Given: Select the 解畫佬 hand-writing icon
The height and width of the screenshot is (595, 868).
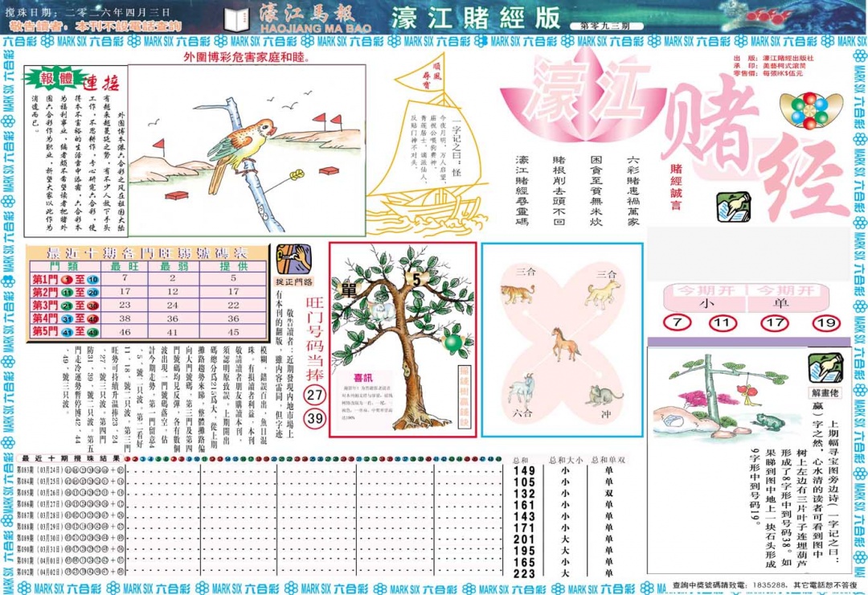Looking at the screenshot, I should (825, 370).
